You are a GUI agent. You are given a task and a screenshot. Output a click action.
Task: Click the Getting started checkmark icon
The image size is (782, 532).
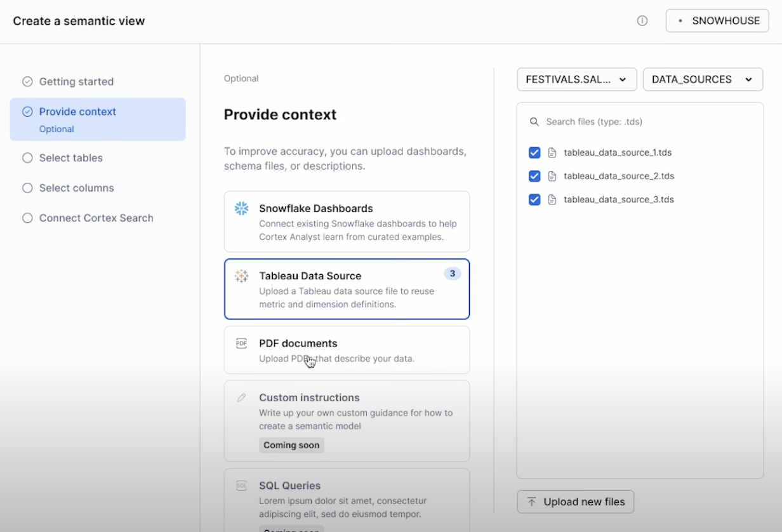(x=27, y=81)
